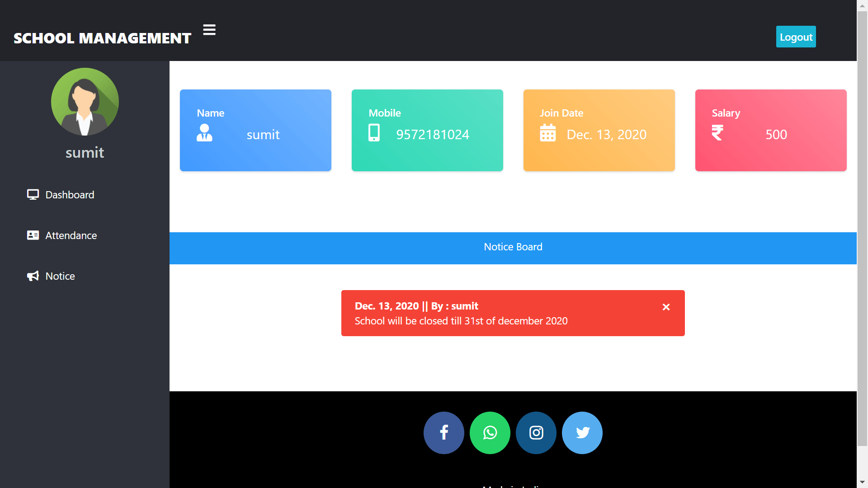
Task: Click the Dashboard sidebar icon
Action: pyautogui.click(x=33, y=194)
